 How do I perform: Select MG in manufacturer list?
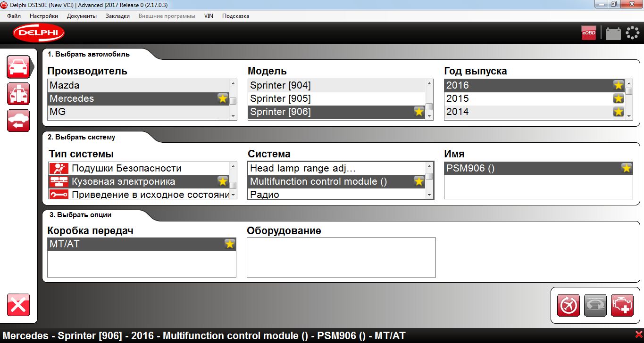(x=138, y=112)
